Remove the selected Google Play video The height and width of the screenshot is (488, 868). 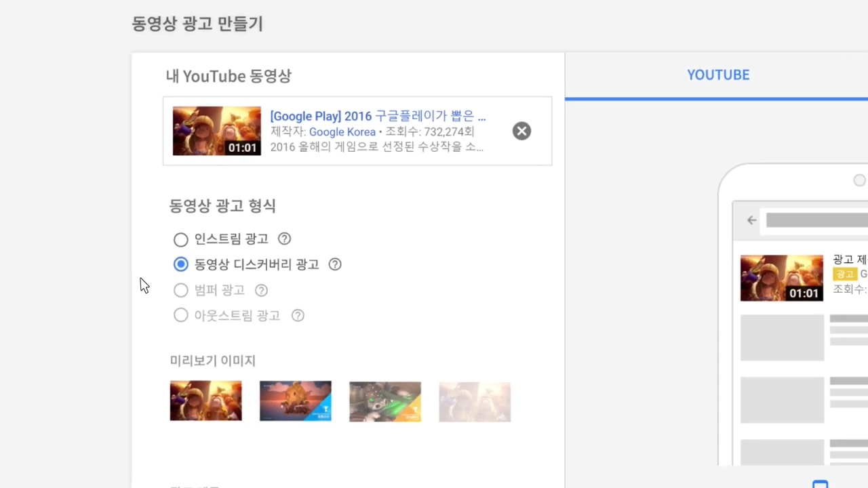tap(521, 131)
